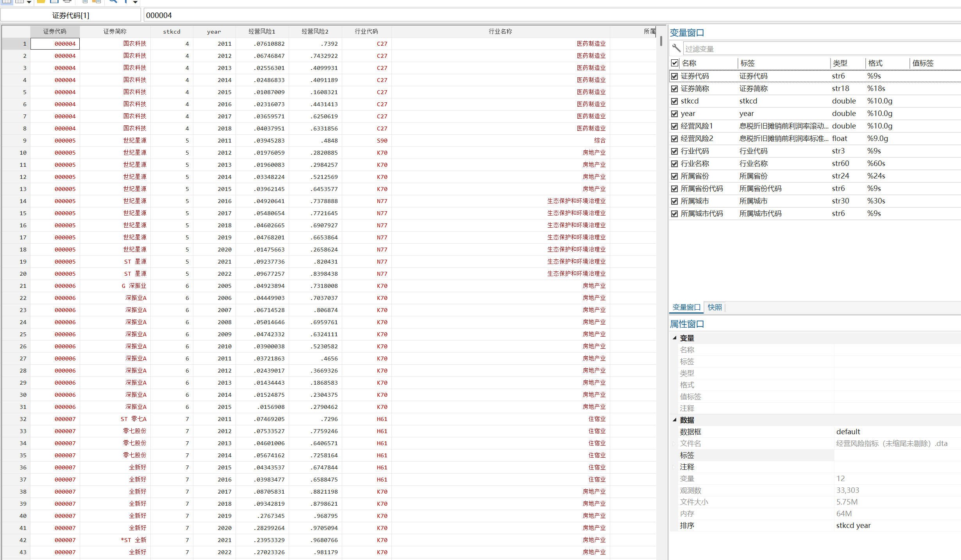
Task: Click the 行业名称 column header
Action: tap(500, 31)
